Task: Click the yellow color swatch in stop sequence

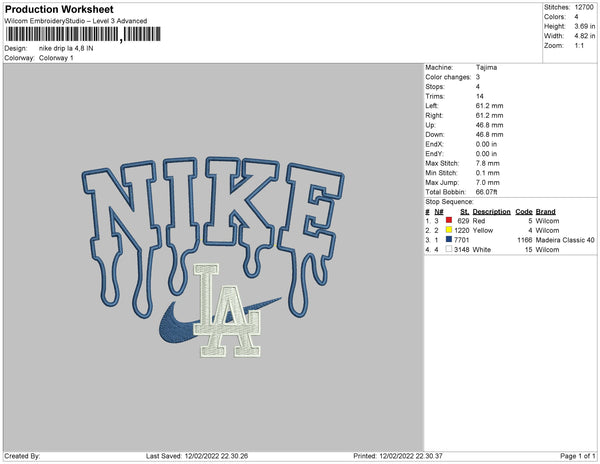Action: click(x=449, y=230)
